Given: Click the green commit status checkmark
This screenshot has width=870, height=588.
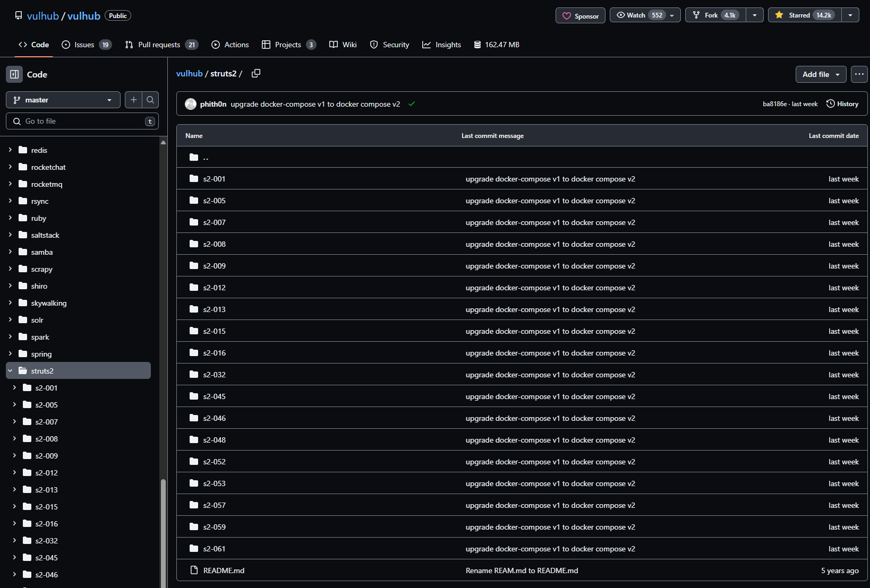Looking at the screenshot, I should (412, 104).
